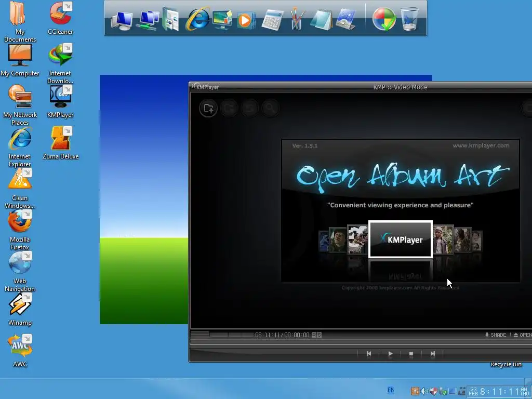This screenshot has height=399, width=532.
Task: Open the Notepad icon in the dock
Action: coord(321,20)
